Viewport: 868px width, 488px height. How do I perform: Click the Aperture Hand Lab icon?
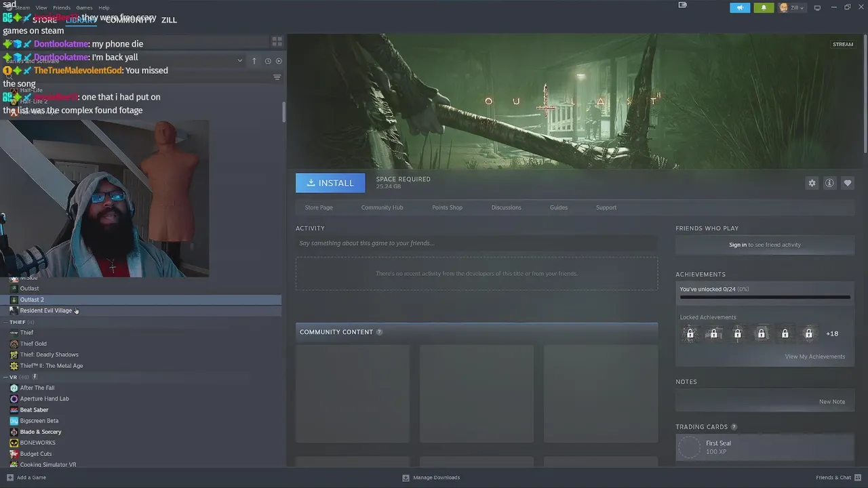coord(14,399)
